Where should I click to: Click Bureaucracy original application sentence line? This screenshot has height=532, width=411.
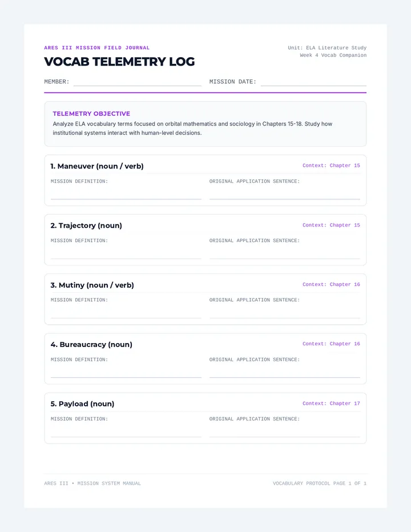(x=285, y=372)
